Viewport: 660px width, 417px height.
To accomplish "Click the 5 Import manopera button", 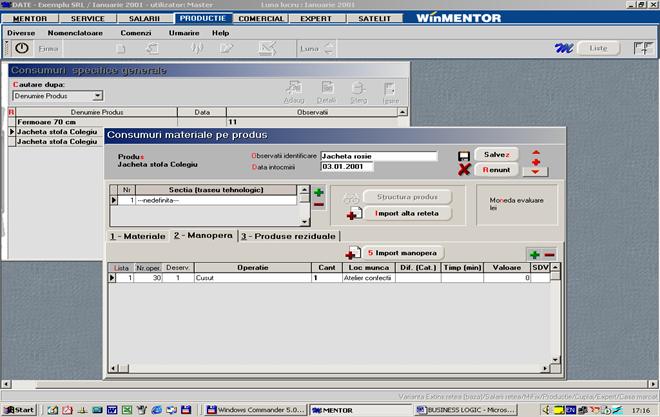I will point(400,253).
